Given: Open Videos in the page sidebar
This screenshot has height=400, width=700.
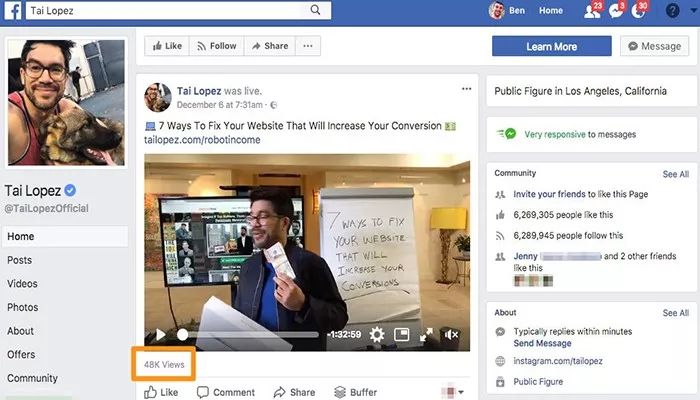Looking at the screenshot, I should point(22,284).
